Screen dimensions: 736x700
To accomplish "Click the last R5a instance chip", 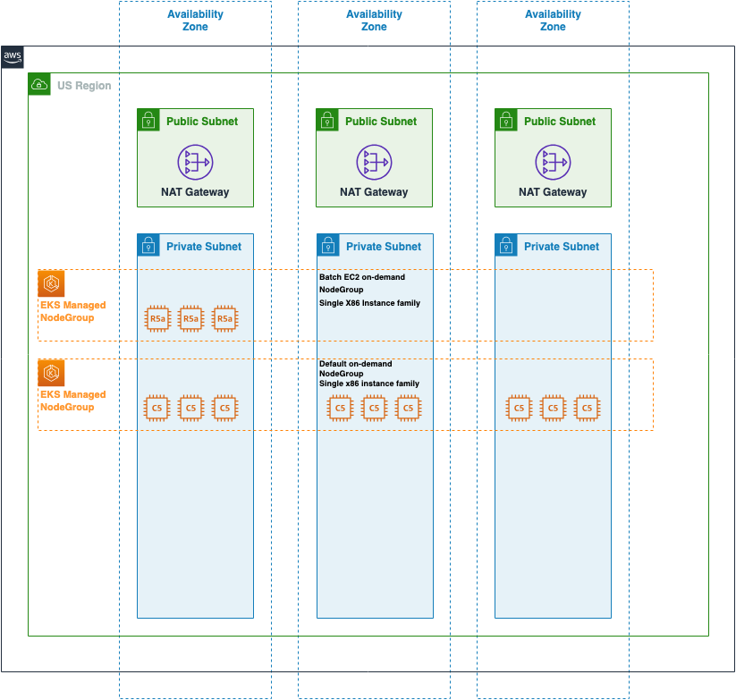I will click(224, 319).
